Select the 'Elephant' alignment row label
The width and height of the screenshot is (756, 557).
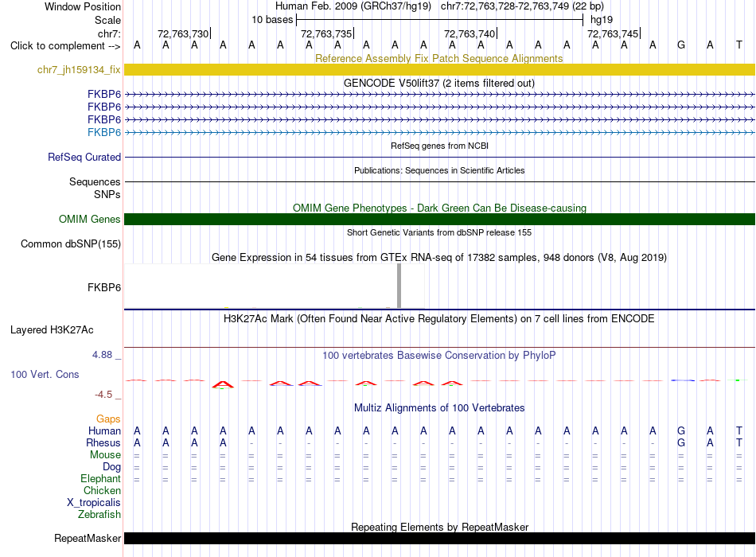click(101, 478)
